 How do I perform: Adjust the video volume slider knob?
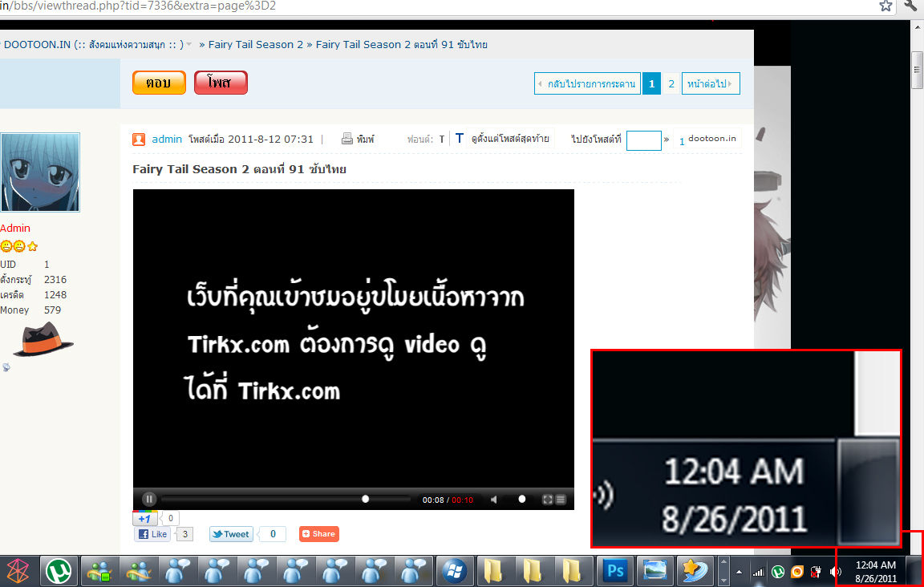(x=521, y=499)
